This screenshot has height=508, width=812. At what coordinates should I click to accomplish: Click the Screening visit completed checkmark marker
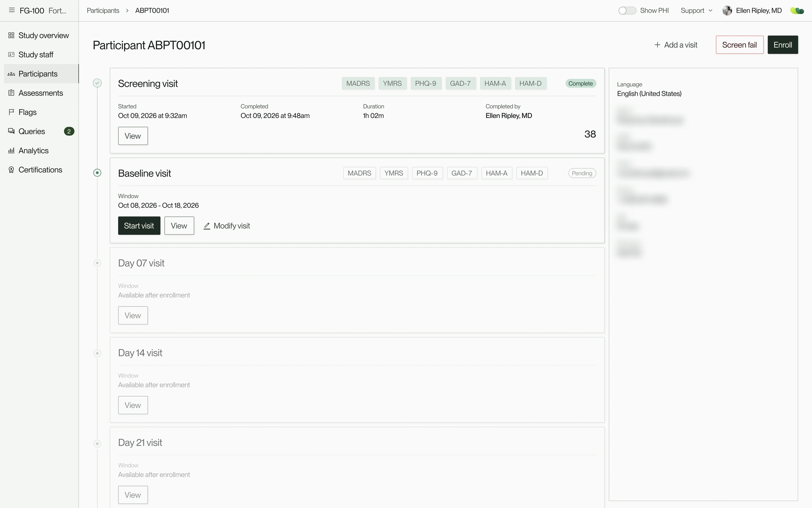tap(97, 83)
